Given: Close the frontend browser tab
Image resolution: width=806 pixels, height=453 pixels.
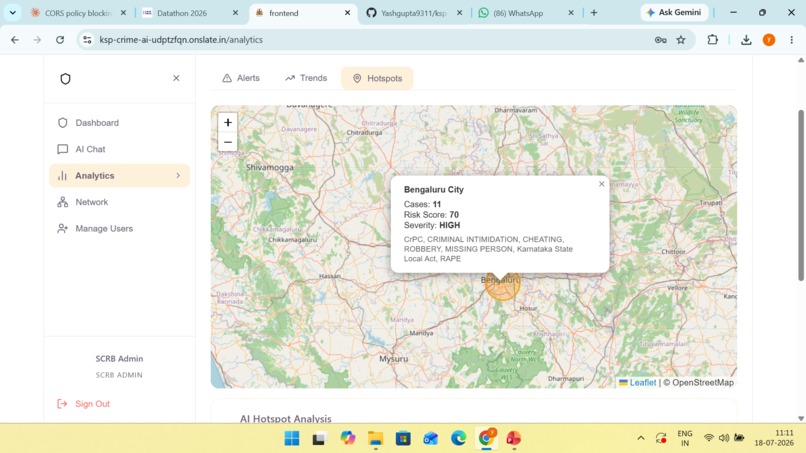Looking at the screenshot, I should [347, 13].
